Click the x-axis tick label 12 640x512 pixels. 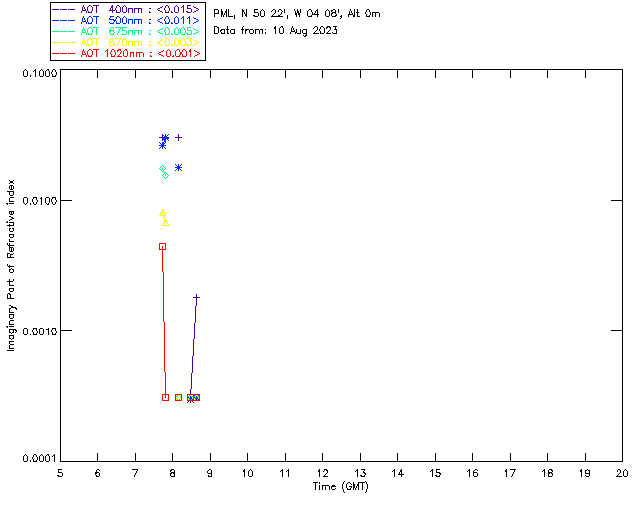pos(322,473)
